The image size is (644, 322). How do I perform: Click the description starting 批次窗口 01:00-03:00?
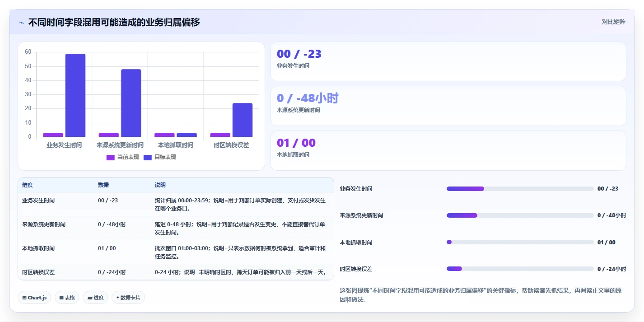pyautogui.click(x=240, y=252)
